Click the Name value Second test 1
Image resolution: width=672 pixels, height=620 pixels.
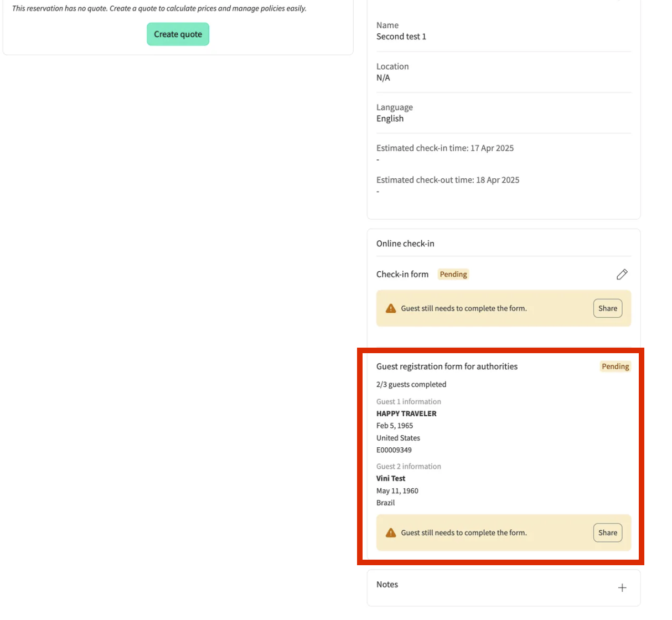point(401,37)
